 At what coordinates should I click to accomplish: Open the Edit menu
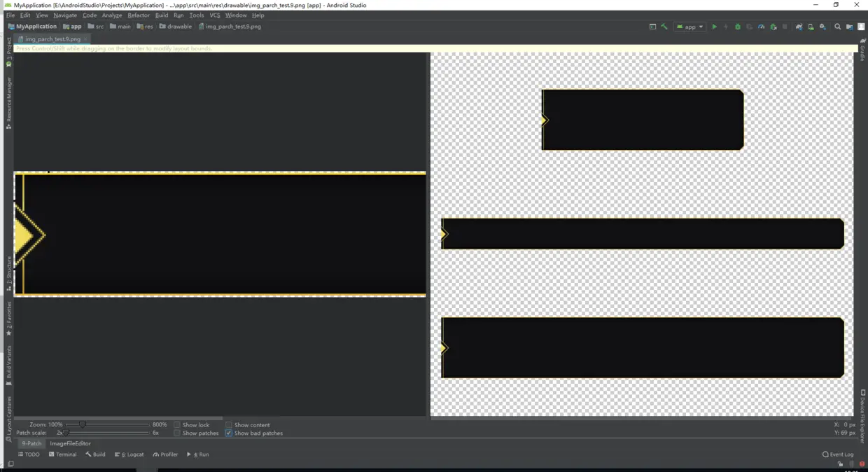click(25, 15)
